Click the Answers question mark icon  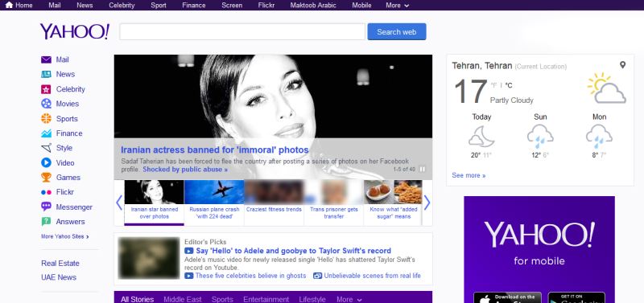click(46, 221)
